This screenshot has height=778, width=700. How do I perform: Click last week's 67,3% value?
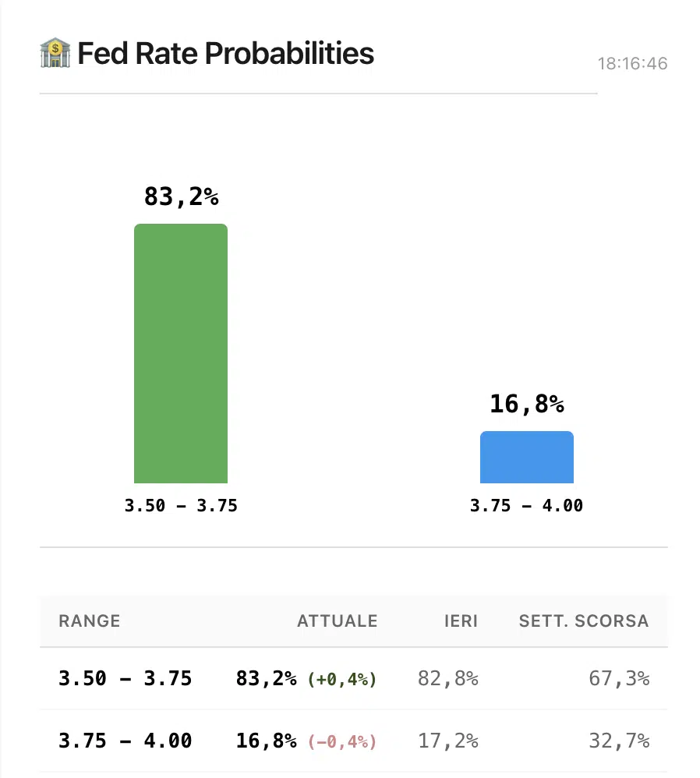619,679
